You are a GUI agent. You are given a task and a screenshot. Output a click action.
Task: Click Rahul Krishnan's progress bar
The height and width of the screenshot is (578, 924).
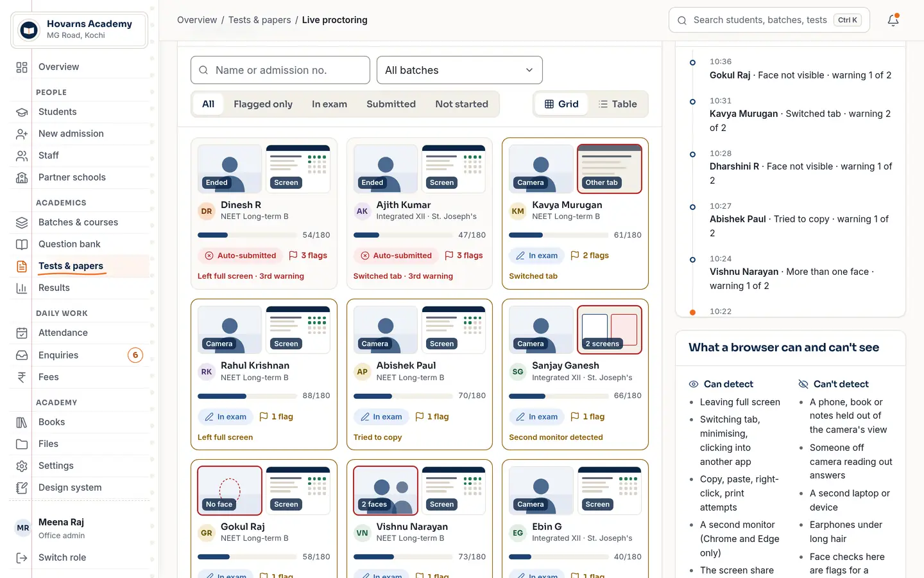pyautogui.click(x=247, y=396)
